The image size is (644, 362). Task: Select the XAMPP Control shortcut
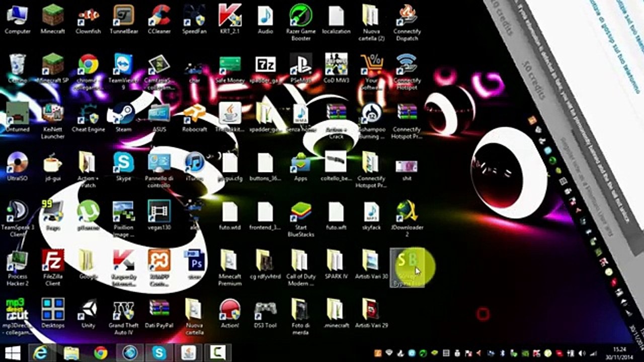click(x=158, y=268)
